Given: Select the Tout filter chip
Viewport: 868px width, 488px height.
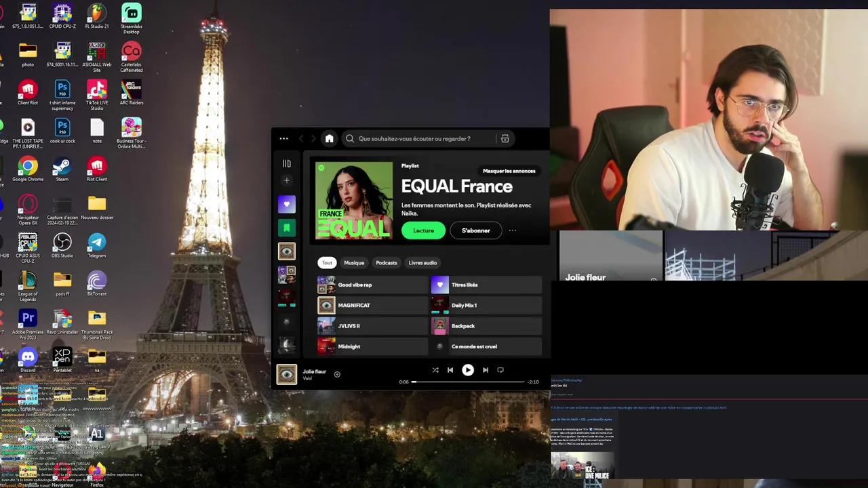Looking at the screenshot, I should [x=327, y=263].
